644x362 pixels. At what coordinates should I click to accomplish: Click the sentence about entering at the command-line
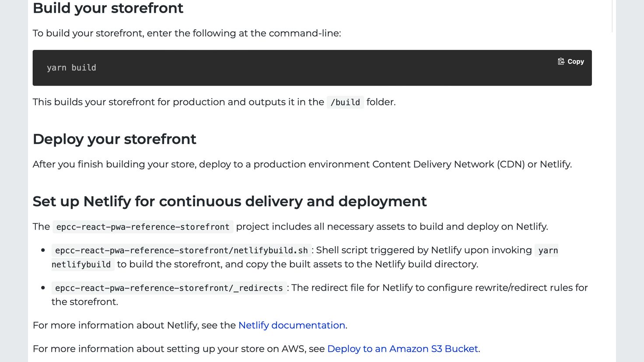pos(187,33)
